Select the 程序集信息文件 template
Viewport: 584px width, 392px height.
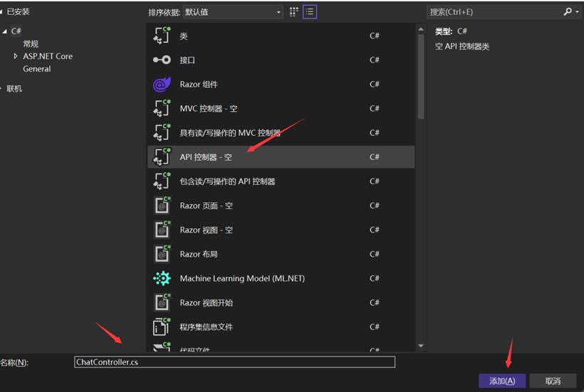[x=281, y=327]
